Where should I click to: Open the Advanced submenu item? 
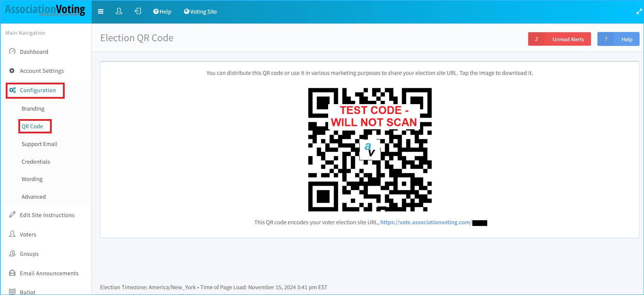click(x=34, y=197)
